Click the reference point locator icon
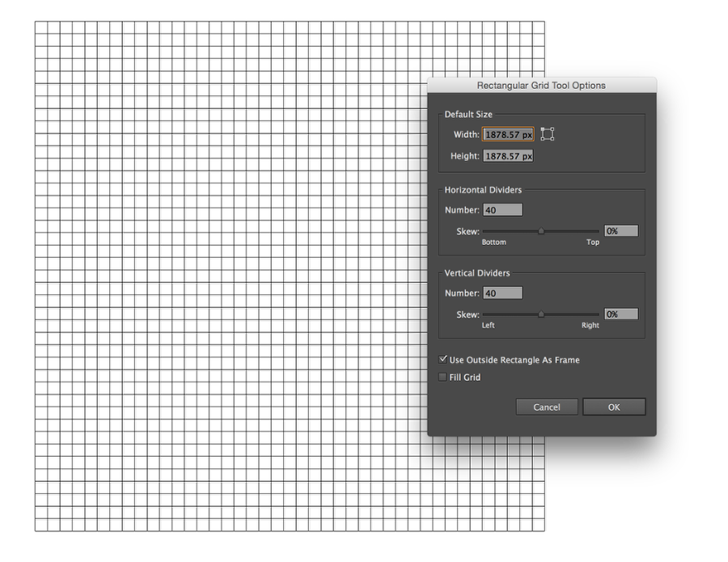The height and width of the screenshot is (562, 728). click(x=548, y=134)
